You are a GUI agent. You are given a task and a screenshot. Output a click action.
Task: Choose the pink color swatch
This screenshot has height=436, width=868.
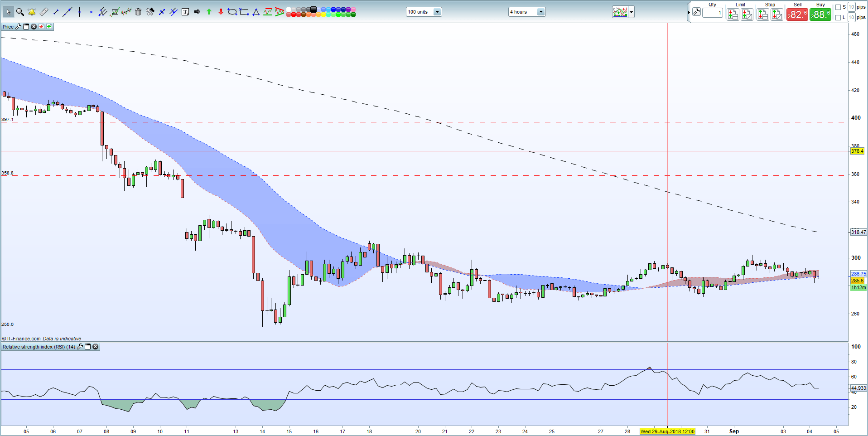(353, 10)
